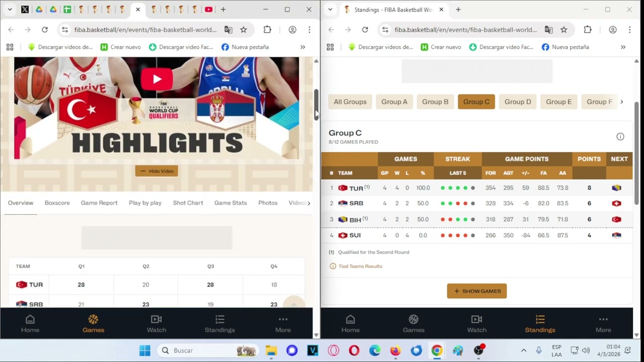
Task: Open BIH team in standings table
Action: point(354,220)
